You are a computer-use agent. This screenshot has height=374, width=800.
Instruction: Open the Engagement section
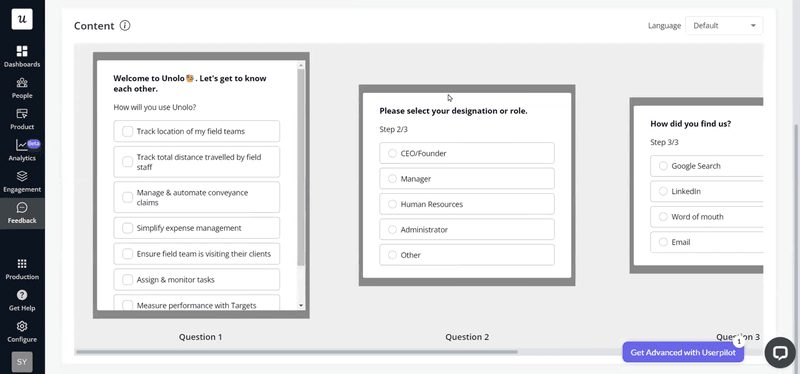point(22,182)
